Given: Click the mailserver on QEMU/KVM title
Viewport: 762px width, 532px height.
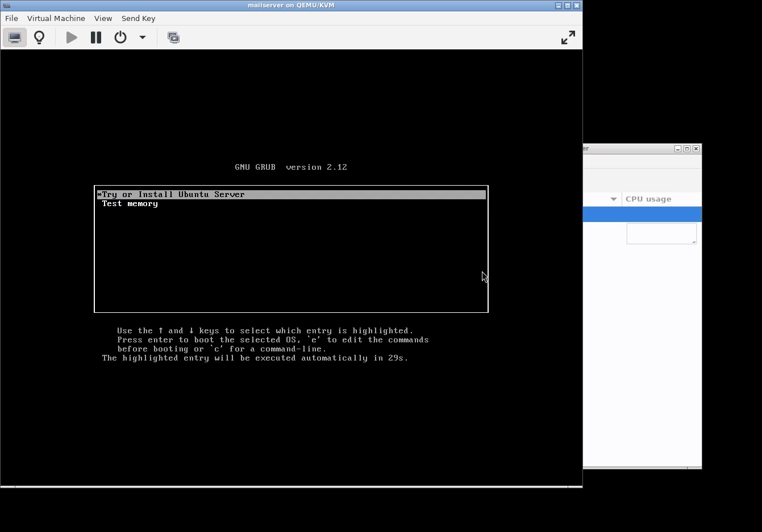Looking at the screenshot, I should [291, 5].
